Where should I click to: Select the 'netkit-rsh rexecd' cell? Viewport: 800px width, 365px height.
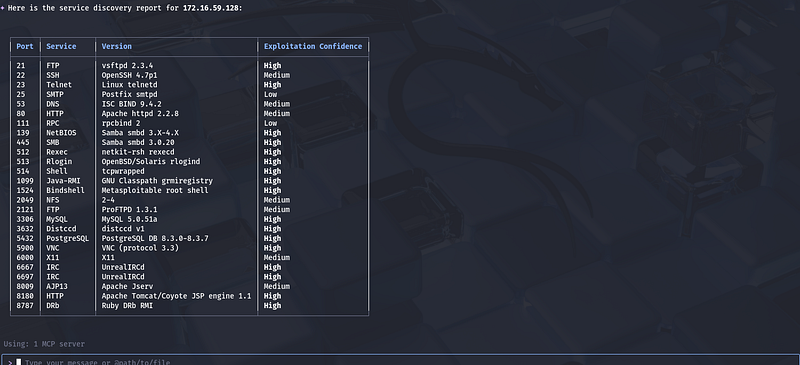coord(138,152)
